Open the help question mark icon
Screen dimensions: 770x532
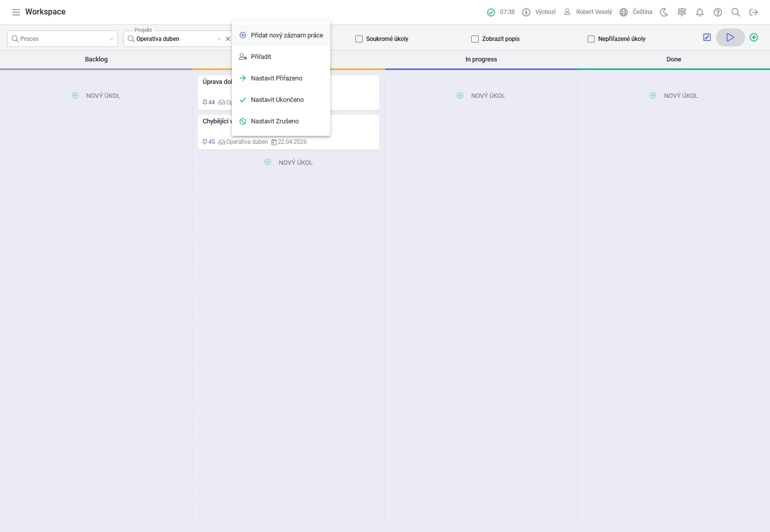[718, 12]
